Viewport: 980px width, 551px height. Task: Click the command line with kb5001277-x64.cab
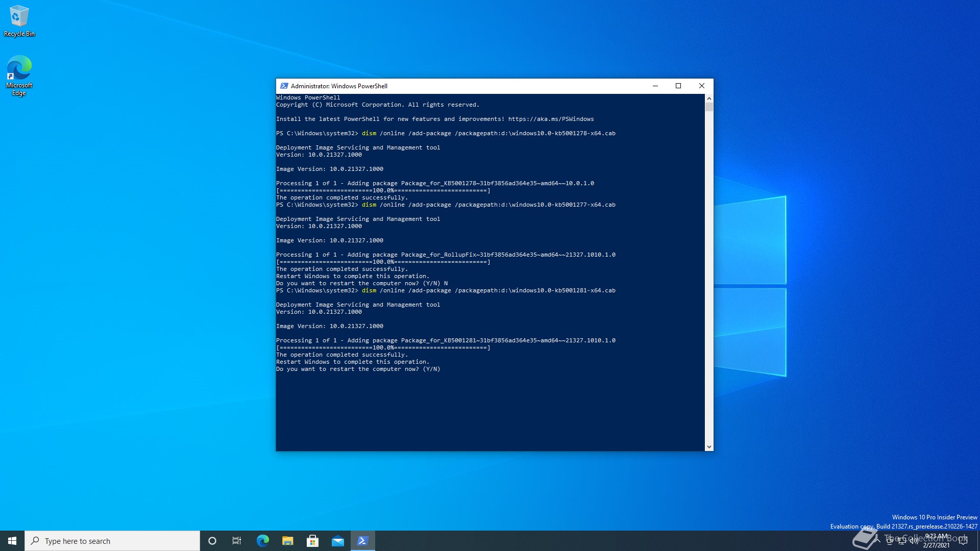pos(446,205)
